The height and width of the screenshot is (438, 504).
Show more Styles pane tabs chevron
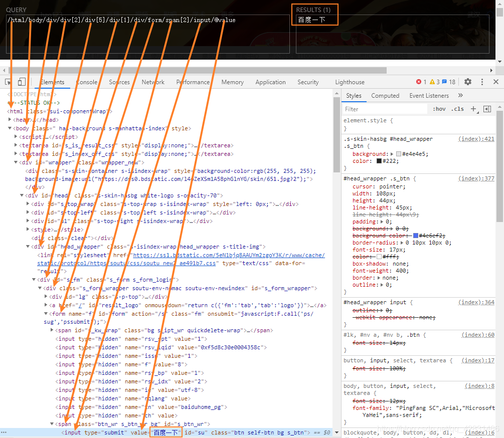click(460, 95)
